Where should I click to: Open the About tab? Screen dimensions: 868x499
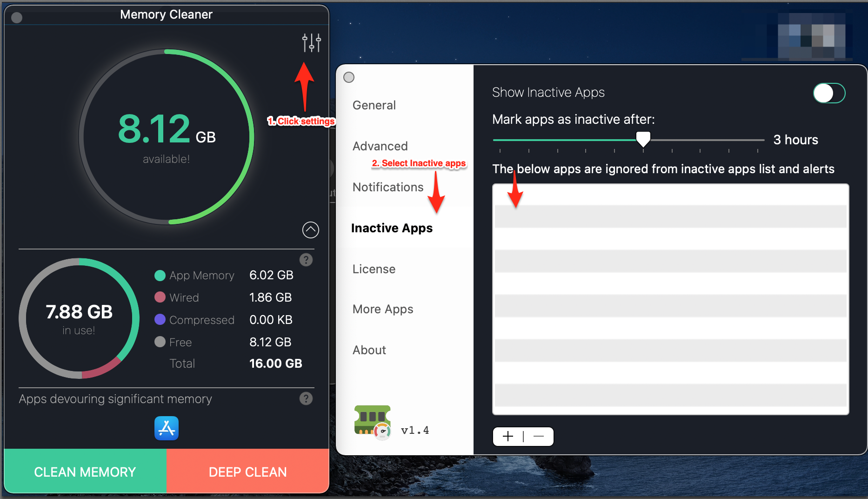[369, 350]
